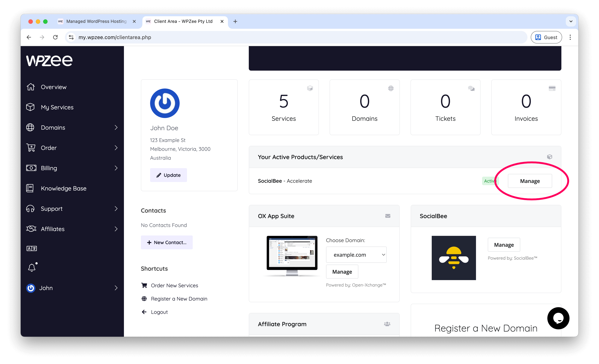The image size is (599, 364).
Task: Open Chrome three-dot menu
Action: click(x=570, y=37)
